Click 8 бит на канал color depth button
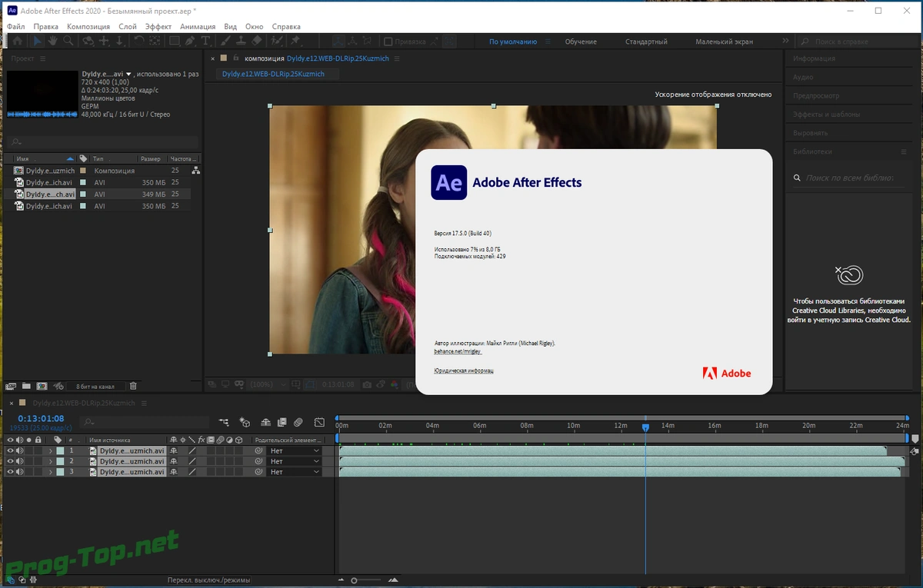Image resolution: width=923 pixels, height=588 pixels. point(95,386)
